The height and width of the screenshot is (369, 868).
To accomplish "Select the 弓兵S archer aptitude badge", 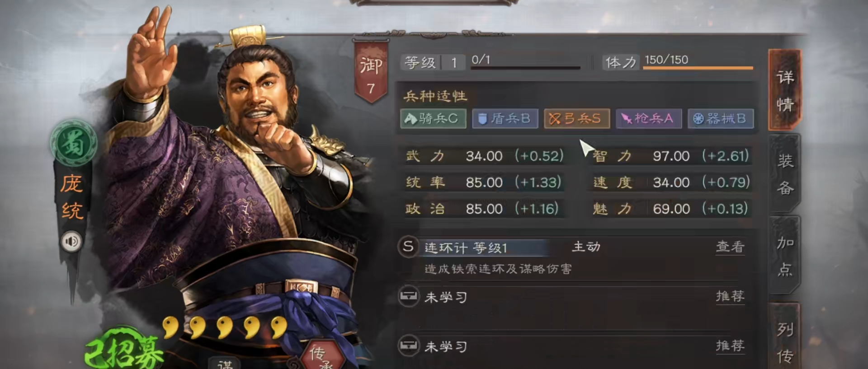I will [577, 119].
